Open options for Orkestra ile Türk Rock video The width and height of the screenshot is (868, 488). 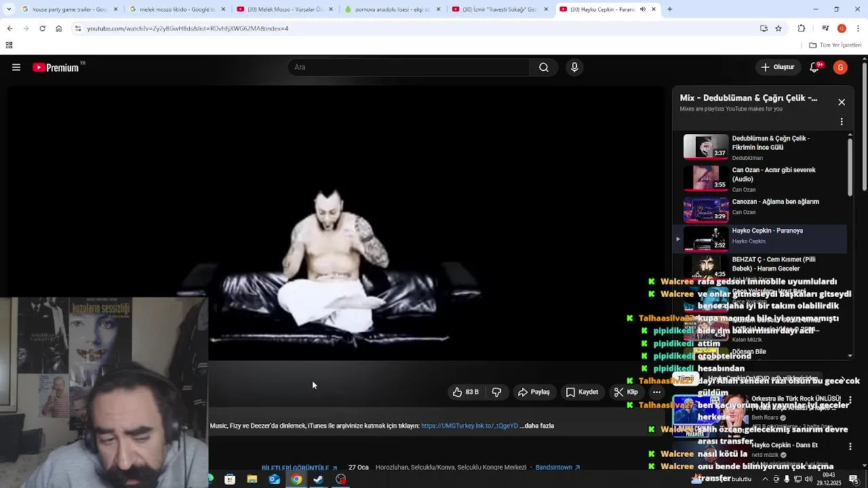850,400
